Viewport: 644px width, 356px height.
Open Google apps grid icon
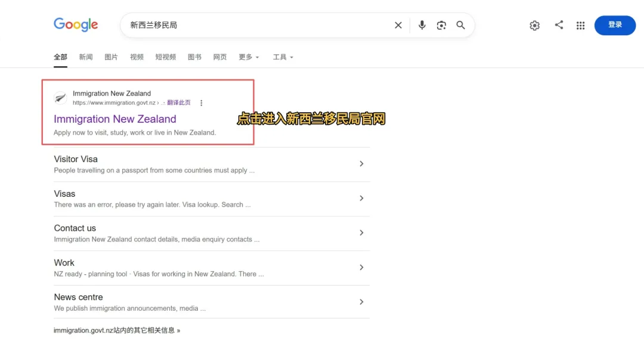pos(580,26)
